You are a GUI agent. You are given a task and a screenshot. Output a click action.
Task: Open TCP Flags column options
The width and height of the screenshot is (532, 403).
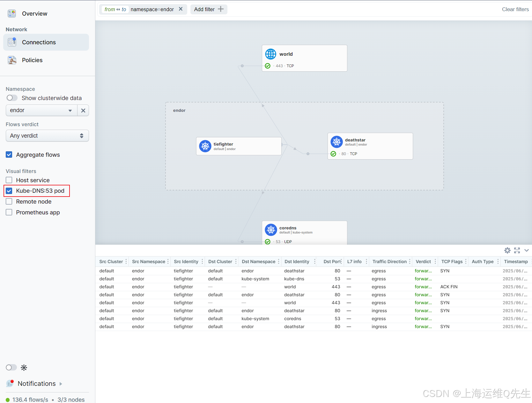466,262
